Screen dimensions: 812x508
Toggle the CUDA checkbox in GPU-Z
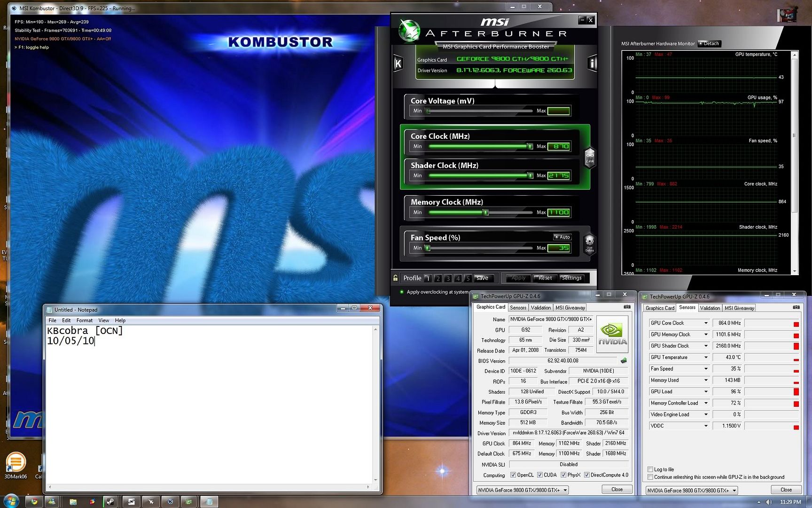point(539,475)
